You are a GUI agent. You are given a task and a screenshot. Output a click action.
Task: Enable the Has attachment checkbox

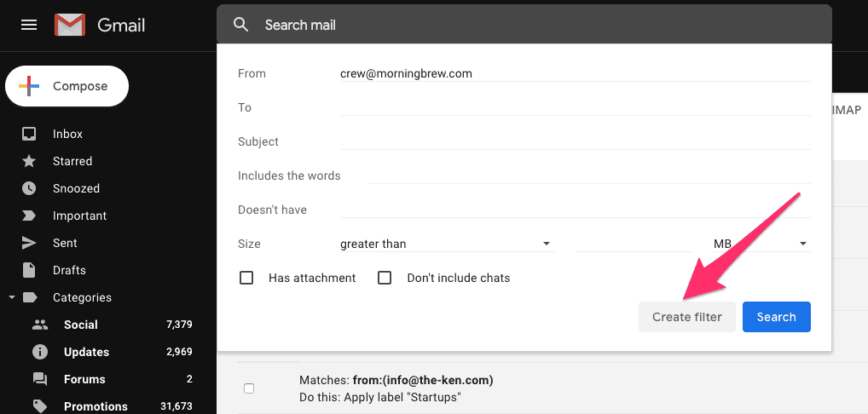click(x=246, y=278)
